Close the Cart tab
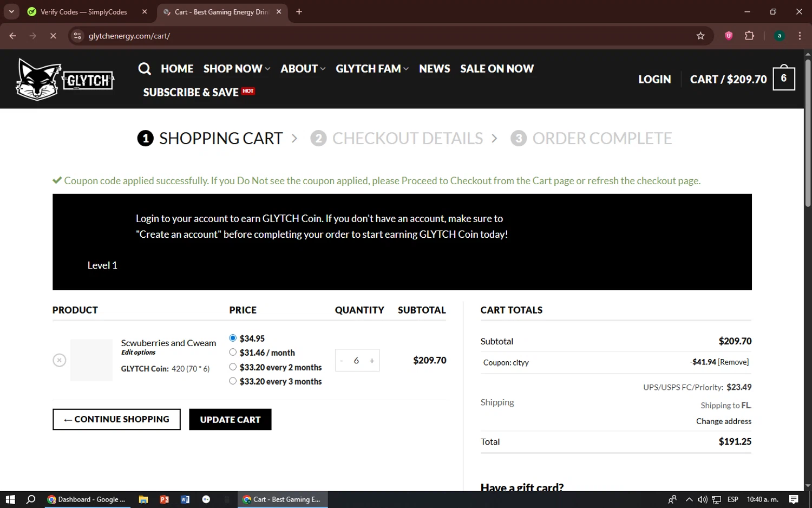Viewport: 812px width, 508px height. [x=279, y=12]
